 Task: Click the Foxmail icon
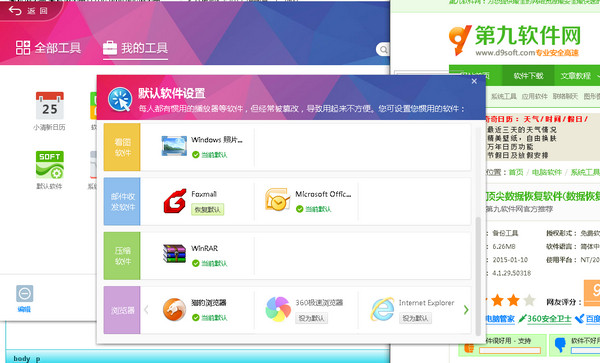tap(175, 201)
